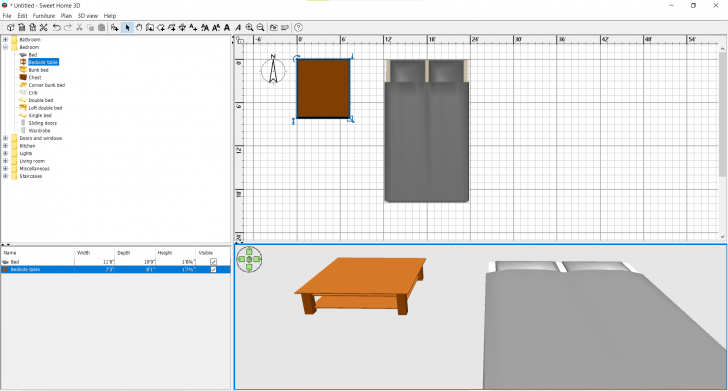The width and height of the screenshot is (728, 391).
Task: Create a photo from 3D view
Action: (273, 28)
